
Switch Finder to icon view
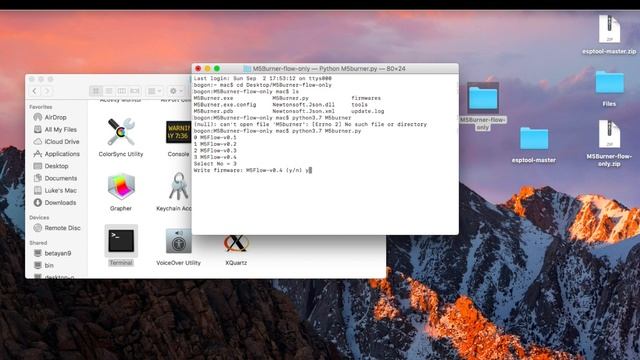coord(96,91)
